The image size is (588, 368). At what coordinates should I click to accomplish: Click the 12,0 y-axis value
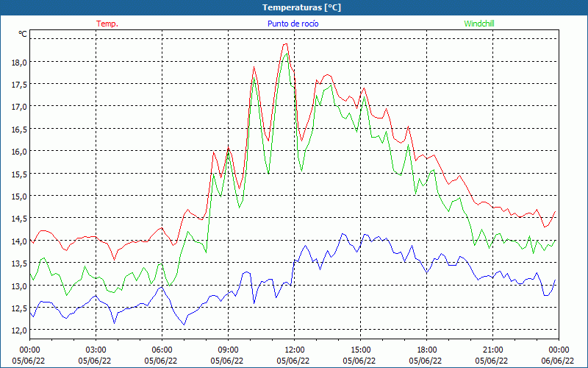click(19, 330)
